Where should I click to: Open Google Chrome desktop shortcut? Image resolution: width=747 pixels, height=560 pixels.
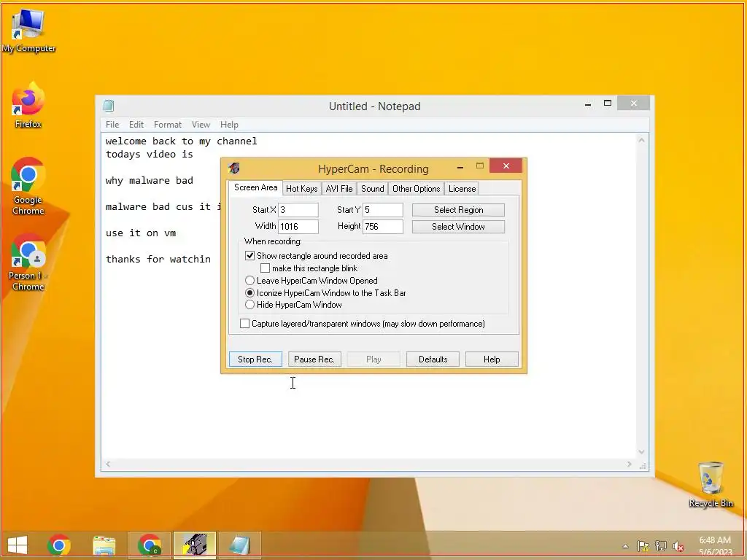point(28,186)
